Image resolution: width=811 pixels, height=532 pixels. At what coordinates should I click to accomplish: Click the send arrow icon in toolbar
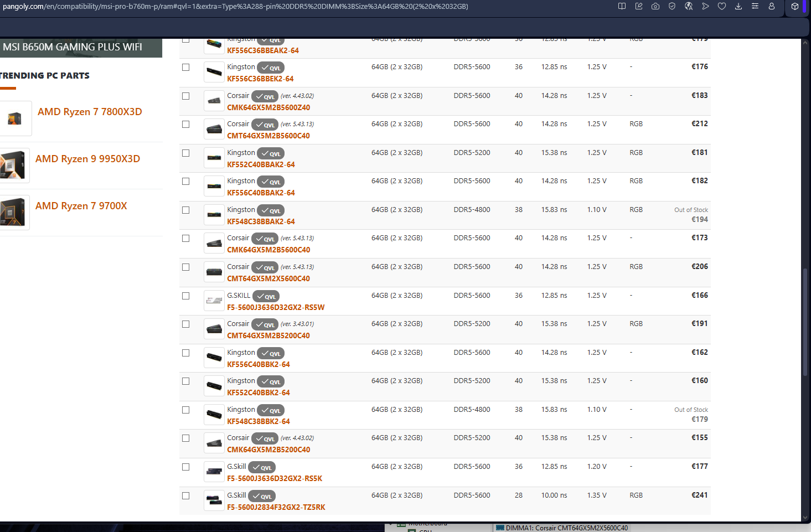click(x=705, y=6)
